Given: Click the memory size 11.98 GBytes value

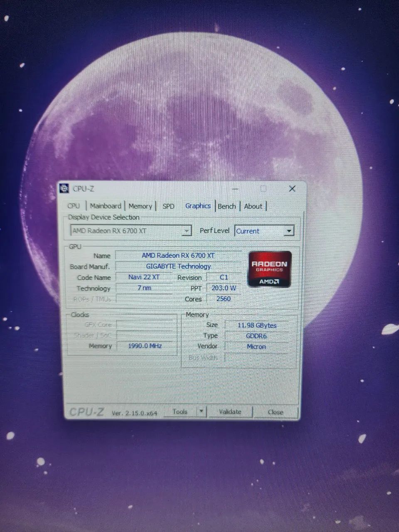Looking at the screenshot, I should point(257,325).
